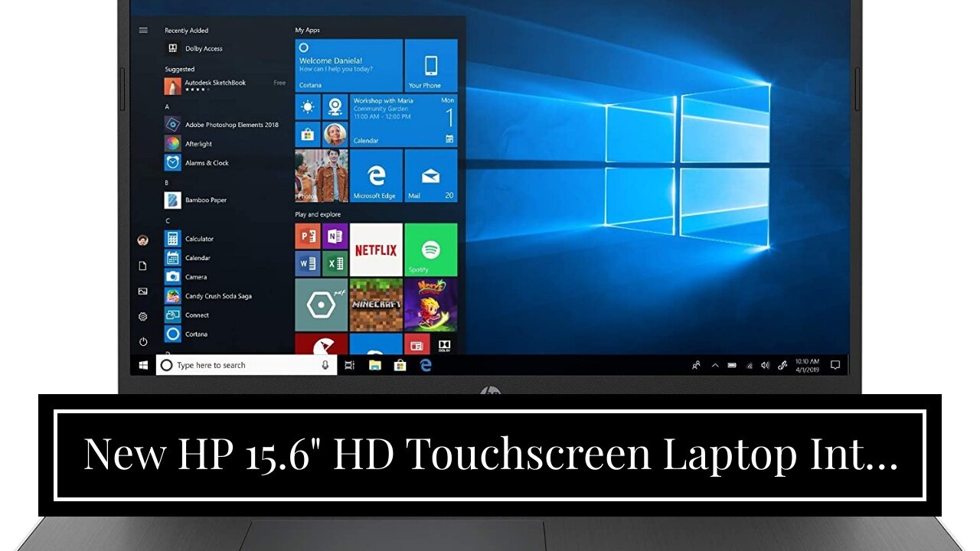This screenshot has width=980, height=551.
Task: Open the Photos tile
Action: pos(322,175)
